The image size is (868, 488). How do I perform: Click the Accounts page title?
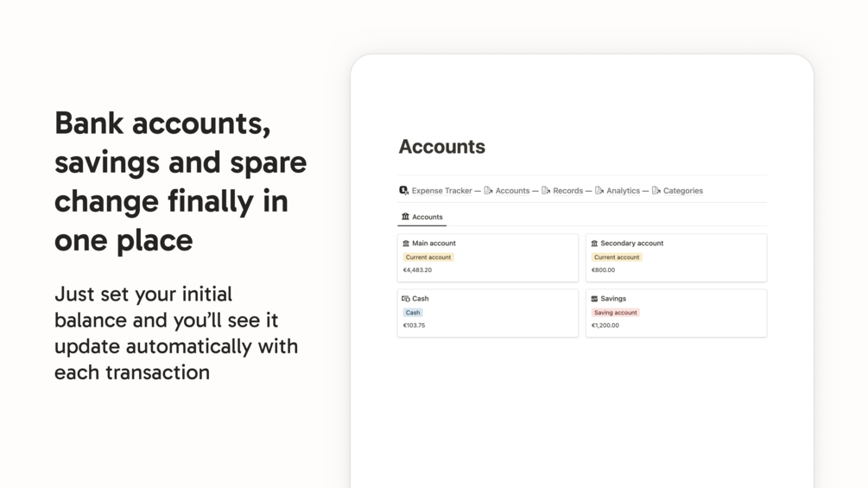point(441,147)
